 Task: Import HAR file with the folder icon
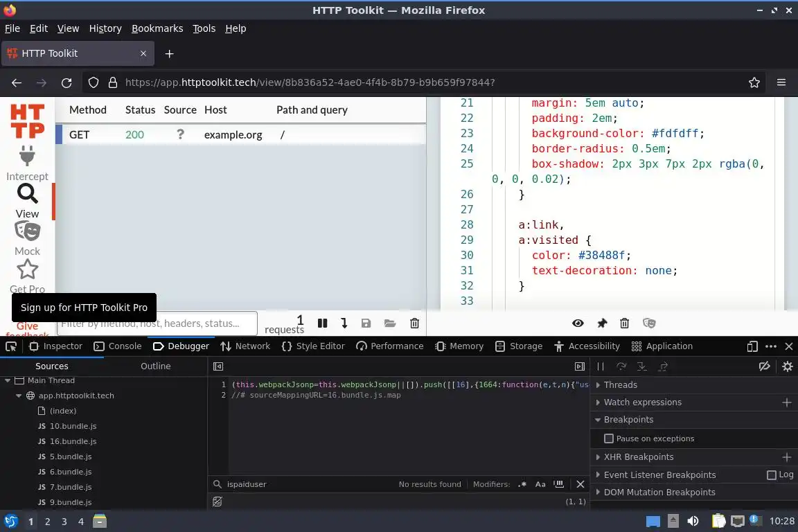pyautogui.click(x=390, y=323)
